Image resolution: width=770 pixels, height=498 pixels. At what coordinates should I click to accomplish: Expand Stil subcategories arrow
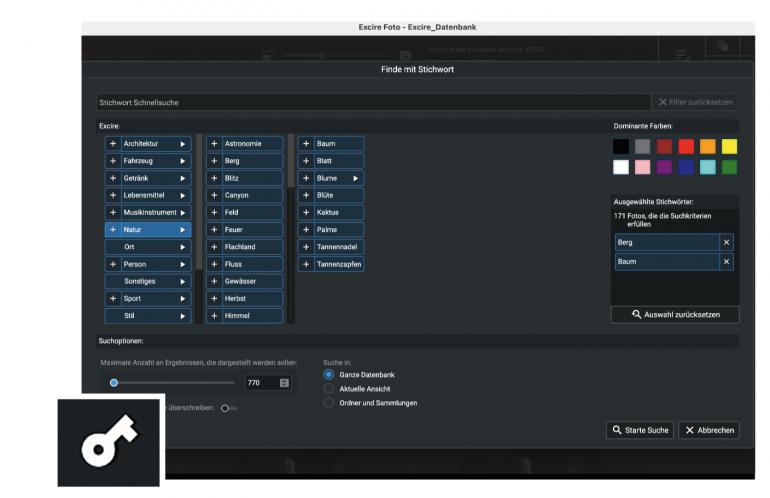point(183,316)
